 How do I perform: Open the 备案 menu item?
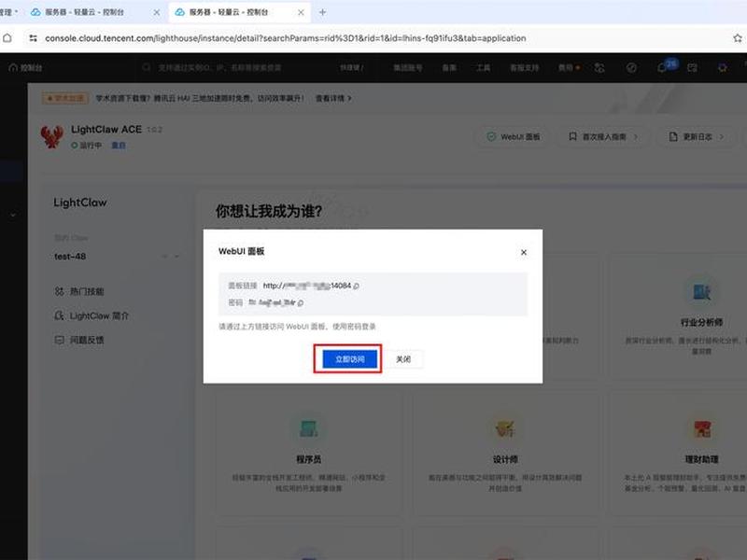point(449,67)
